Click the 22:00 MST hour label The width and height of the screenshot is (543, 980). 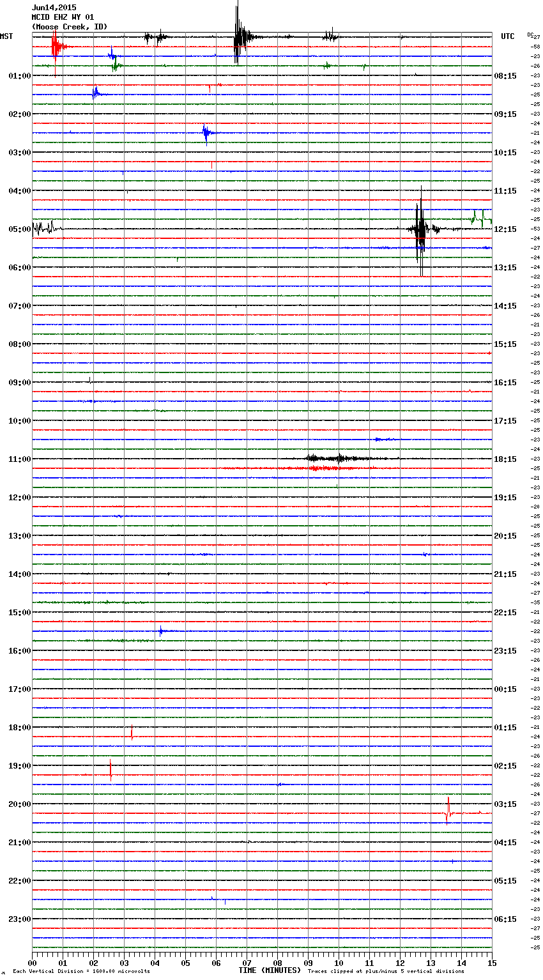(20, 881)
